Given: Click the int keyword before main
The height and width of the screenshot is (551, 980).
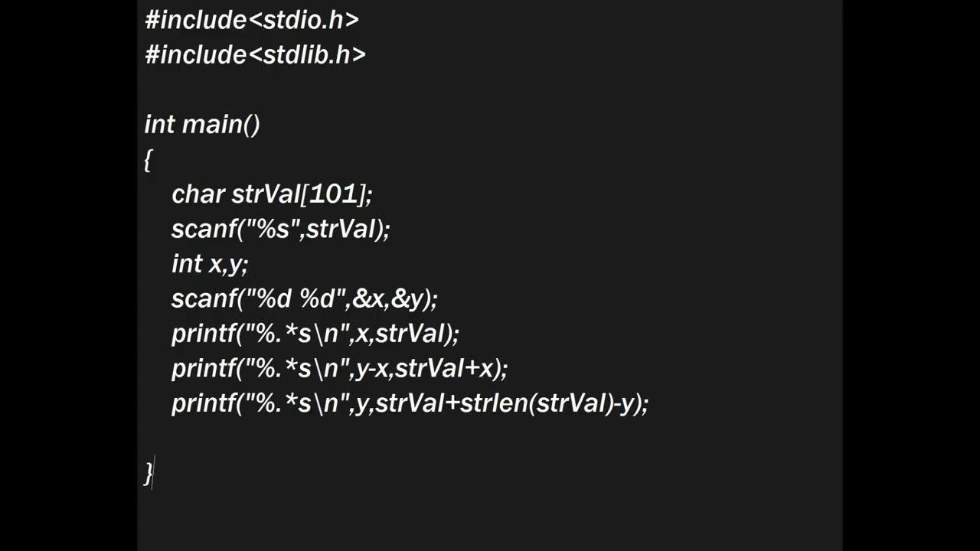Looking at the screenshot, I should point(159,124).
